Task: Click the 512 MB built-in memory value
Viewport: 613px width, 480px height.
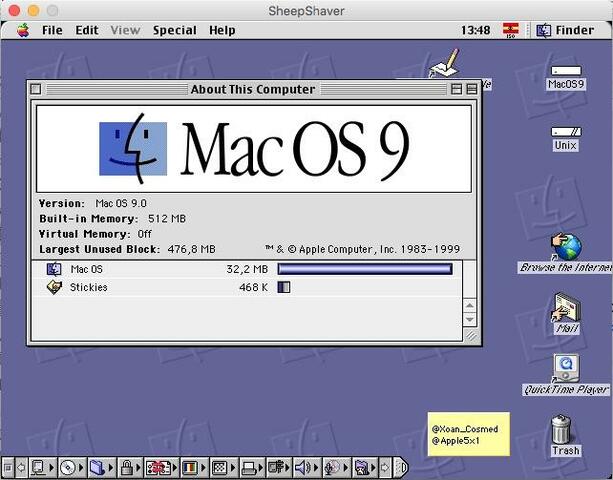Action: [167, 219]
